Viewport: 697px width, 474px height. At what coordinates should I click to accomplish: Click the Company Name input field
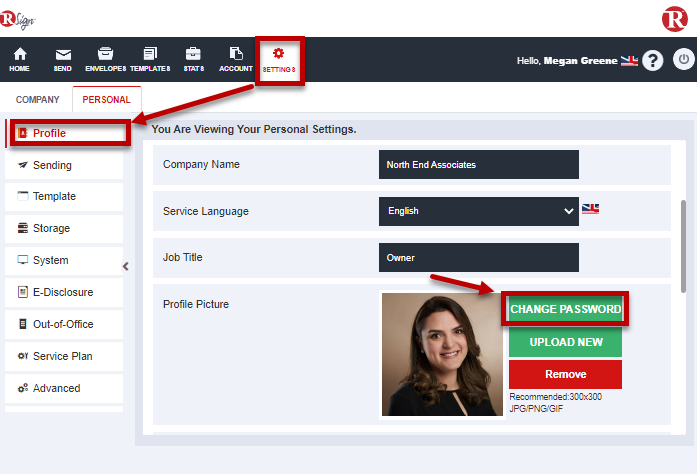479,165
